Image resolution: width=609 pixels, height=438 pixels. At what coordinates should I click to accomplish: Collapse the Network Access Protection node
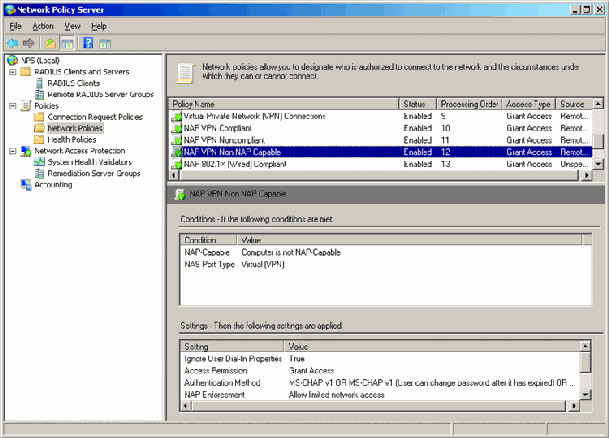pyautogui.click(x=13, y=151)
